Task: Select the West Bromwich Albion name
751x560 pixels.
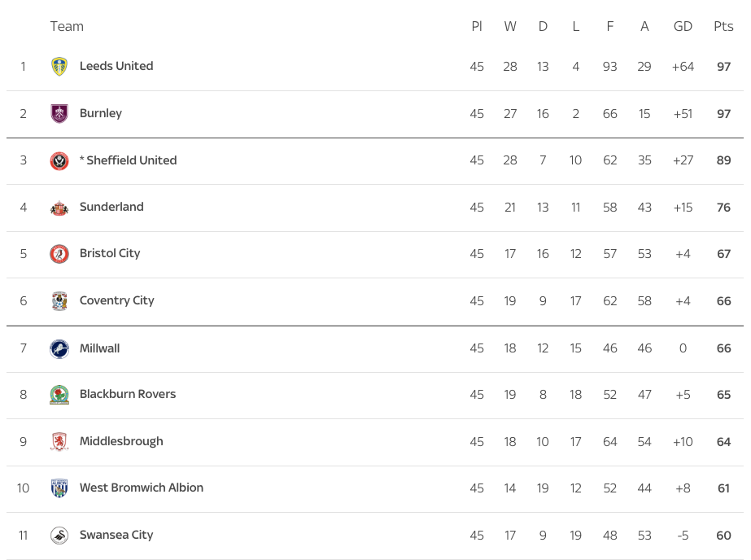Action: (x=142, y=488)
